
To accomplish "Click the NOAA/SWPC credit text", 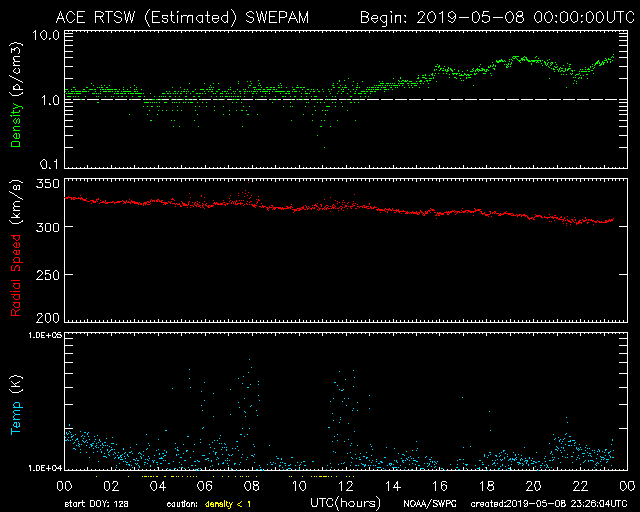I will [x=425, y=503].
